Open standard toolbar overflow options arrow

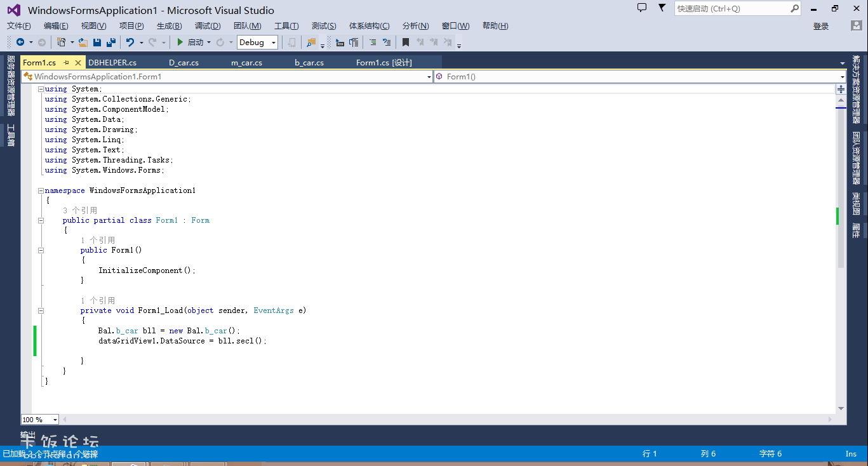pos(323,45)
